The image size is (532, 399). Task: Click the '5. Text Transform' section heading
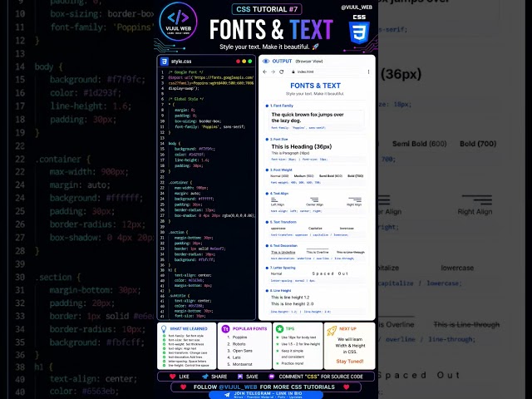click(283, 222)
